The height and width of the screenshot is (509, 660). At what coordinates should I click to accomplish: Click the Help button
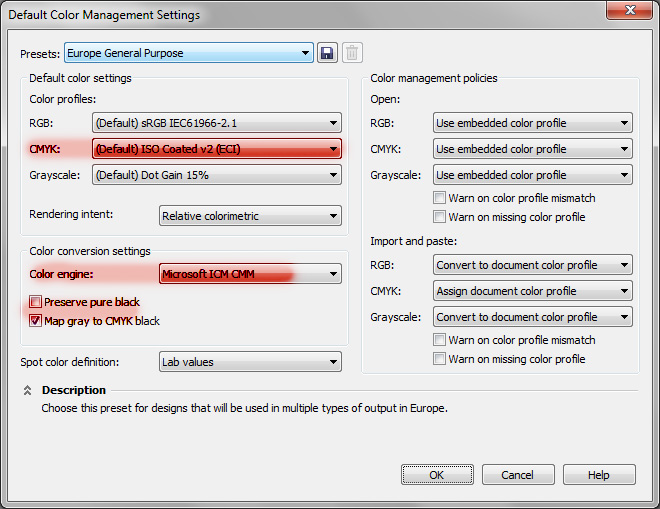pos(599,475)
